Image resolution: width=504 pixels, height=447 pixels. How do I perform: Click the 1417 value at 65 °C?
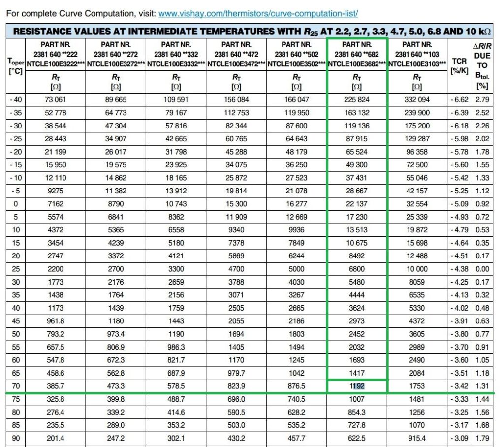[x=357, y=373]
